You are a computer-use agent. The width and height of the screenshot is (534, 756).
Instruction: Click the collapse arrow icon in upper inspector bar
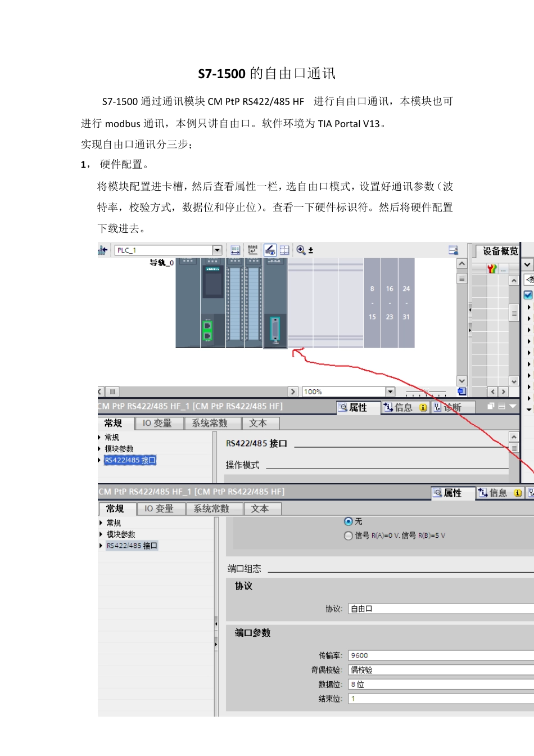click(513, 406)
